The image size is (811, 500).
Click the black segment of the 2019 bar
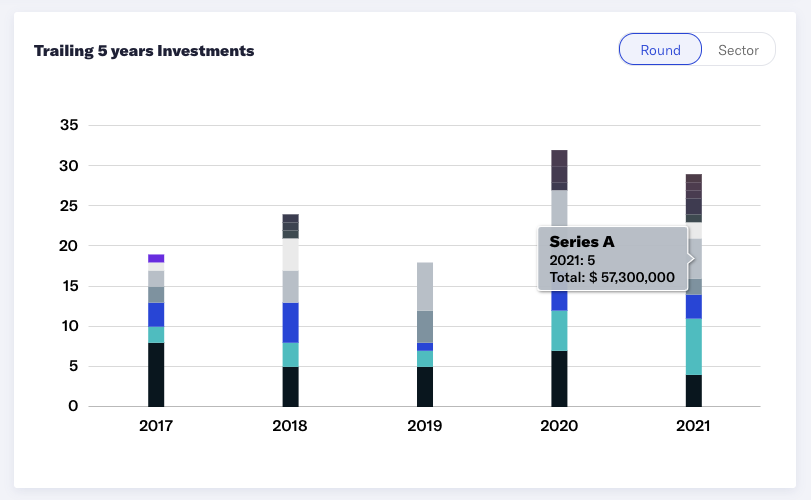click(x=425, y=387)
